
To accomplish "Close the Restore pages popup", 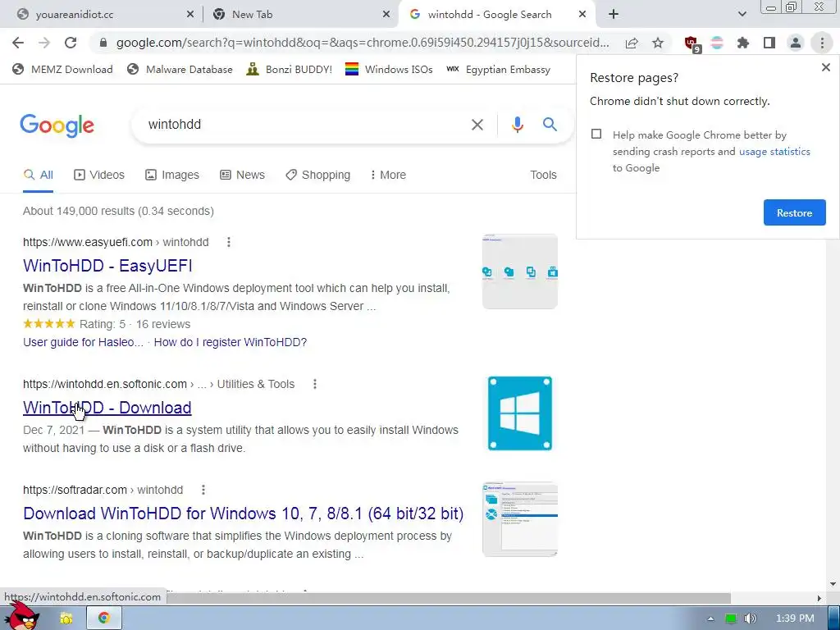I will [x=825, y=67].
